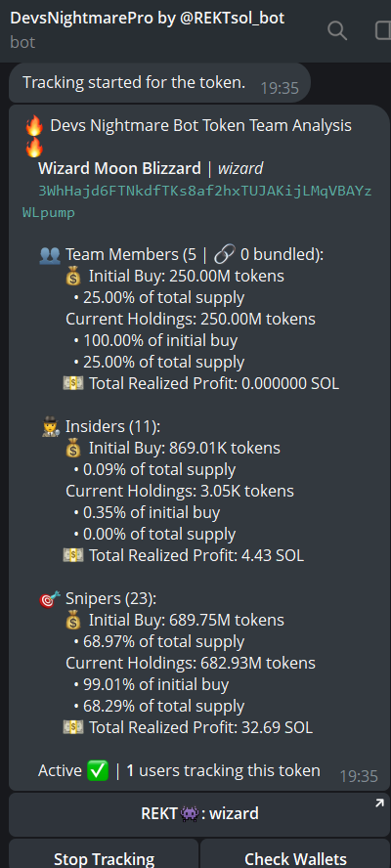Click the 19:35 timestamp of analysis message
This screenshot has height=868, width=391.
[359, 776]
